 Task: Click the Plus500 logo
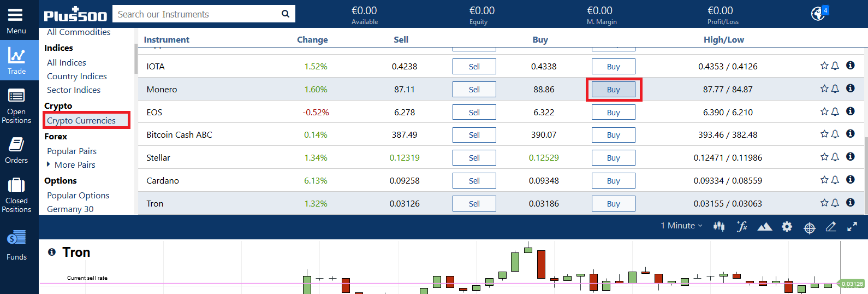75,15
